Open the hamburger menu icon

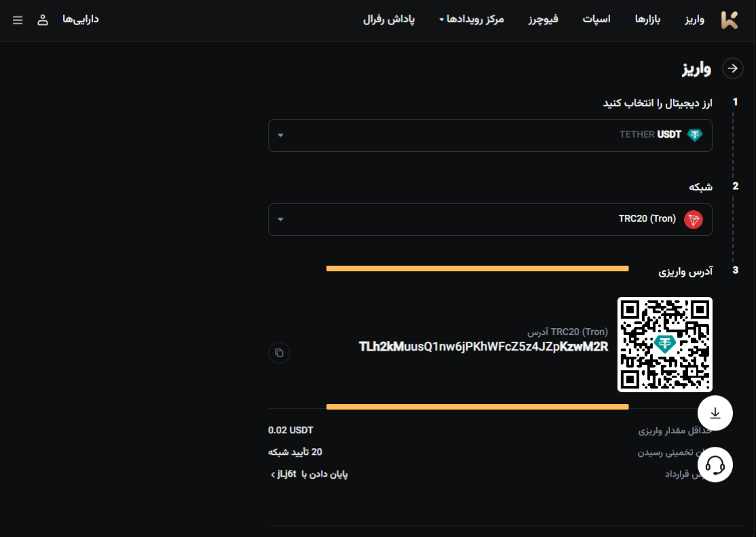pyautogui.click(x=18, y=20)
